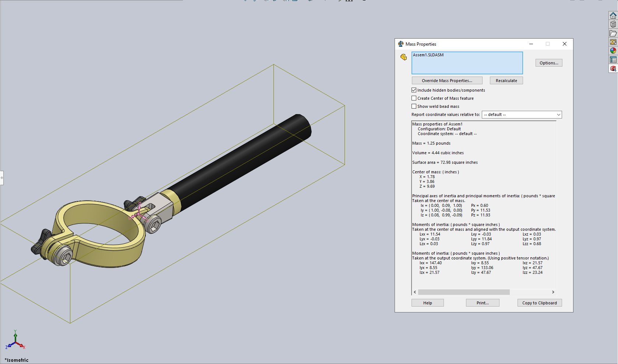Open the Custom Properties pane

(x=613, y=60)
